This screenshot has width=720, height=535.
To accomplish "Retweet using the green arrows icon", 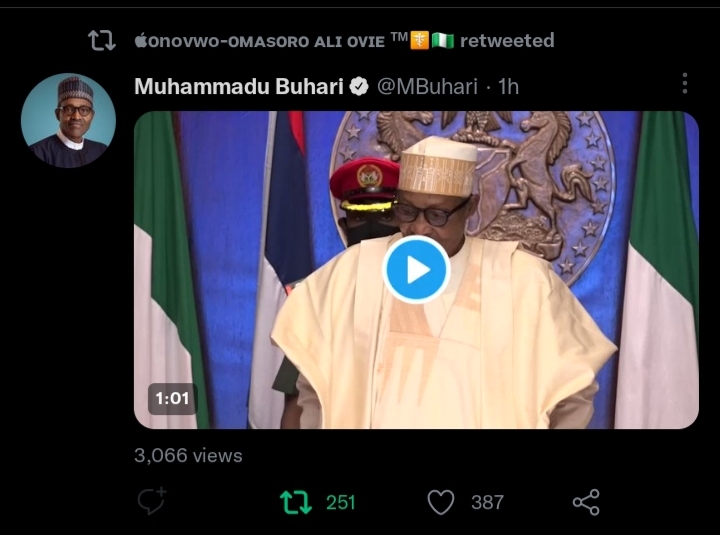I will point(295,502).
